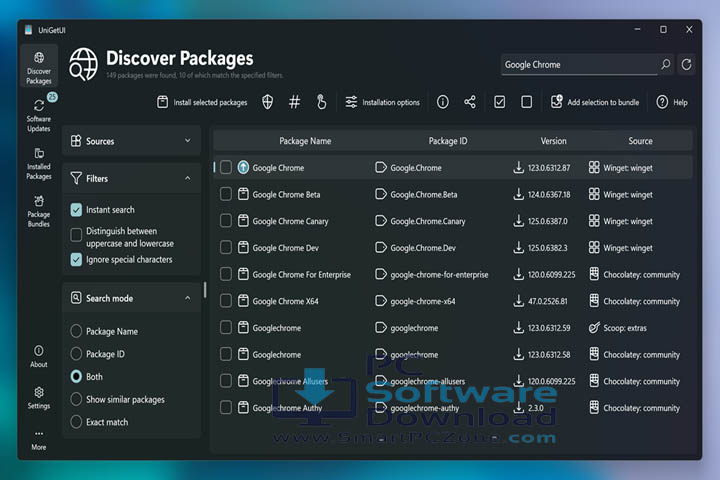This screenshot has width=720, height=480.
Task: Click the google-chrome-for-enterprise ID
Action: point(439,275)
